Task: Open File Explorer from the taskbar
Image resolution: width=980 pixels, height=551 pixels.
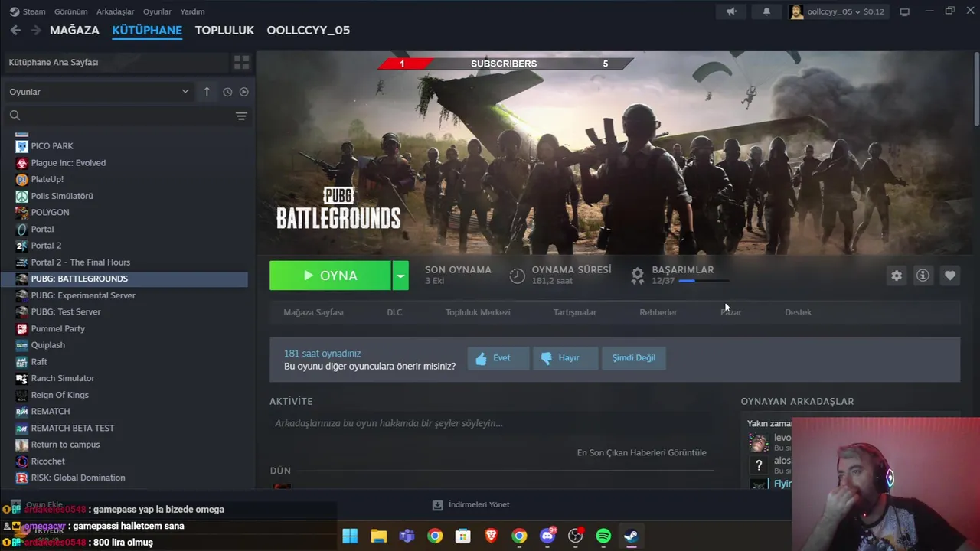Action: 378,536
